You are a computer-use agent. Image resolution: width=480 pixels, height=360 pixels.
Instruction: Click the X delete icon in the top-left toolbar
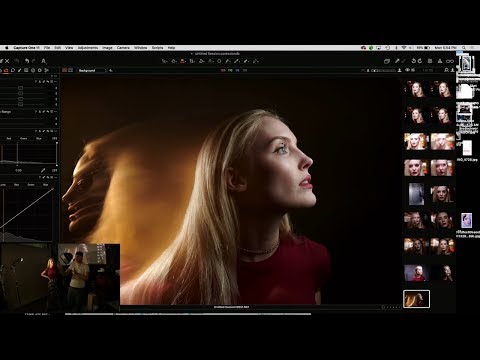[7, 61]
